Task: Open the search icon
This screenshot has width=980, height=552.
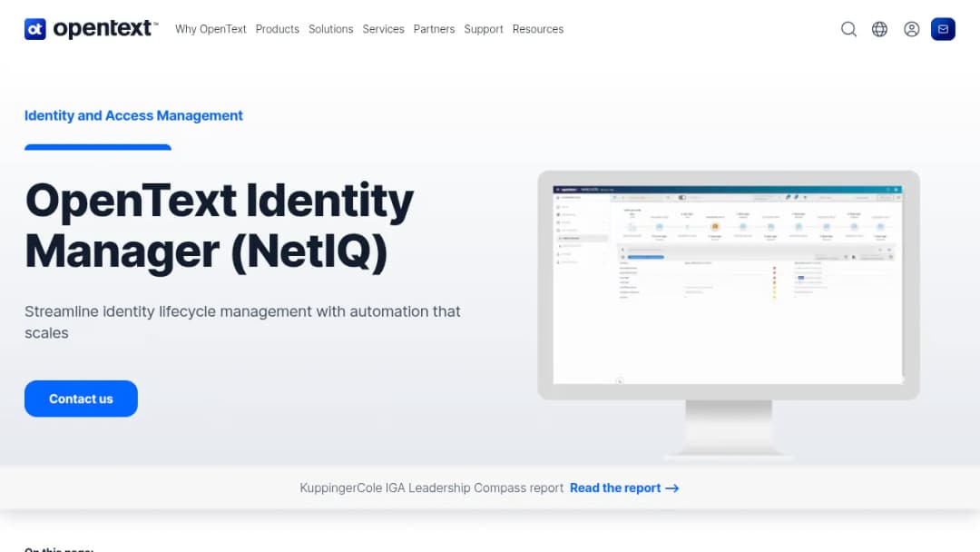Action: tap(848, 29)
